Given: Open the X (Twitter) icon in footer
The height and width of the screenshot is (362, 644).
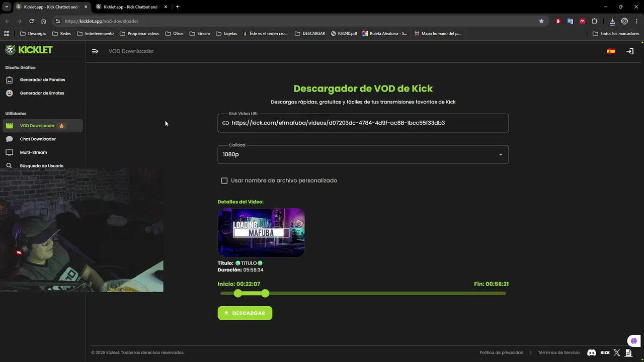Looking at the screenshot, I should coord(617,353).
